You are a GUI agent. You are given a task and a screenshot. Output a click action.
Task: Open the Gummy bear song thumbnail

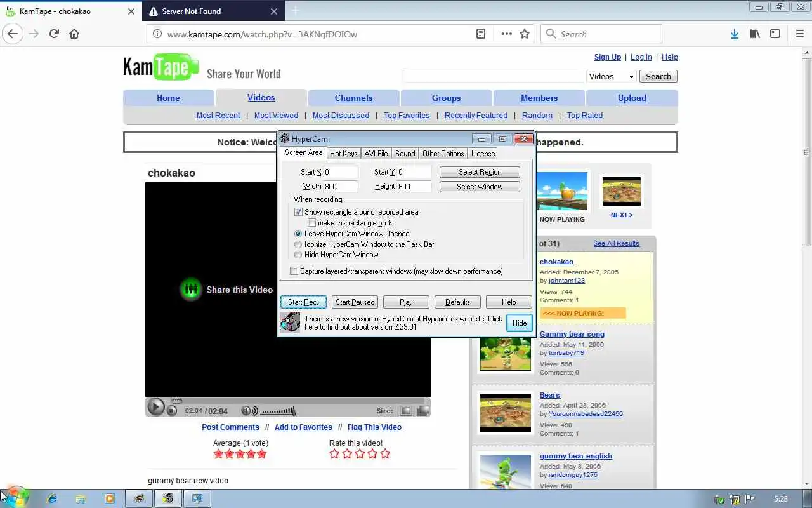506,353
